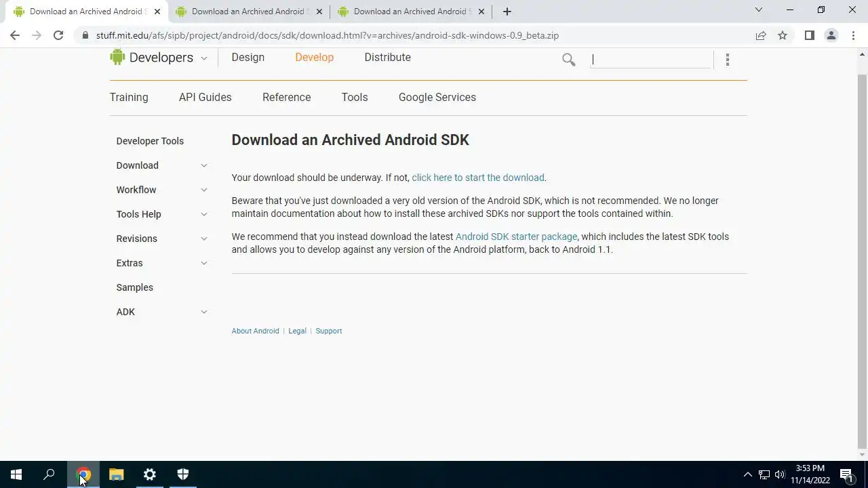The image size is (868, 488).
Task: Close the third browser tab
Action: click(481, 12)
